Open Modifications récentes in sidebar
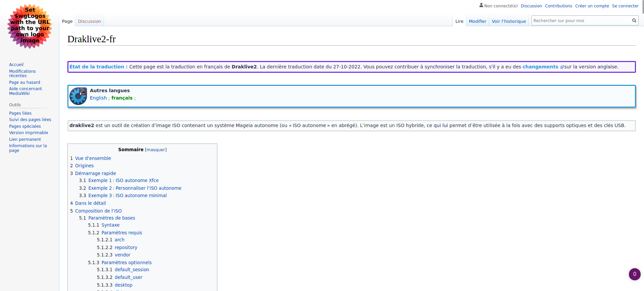This screenshot has height=291, width=644. [x=22, y=73]
